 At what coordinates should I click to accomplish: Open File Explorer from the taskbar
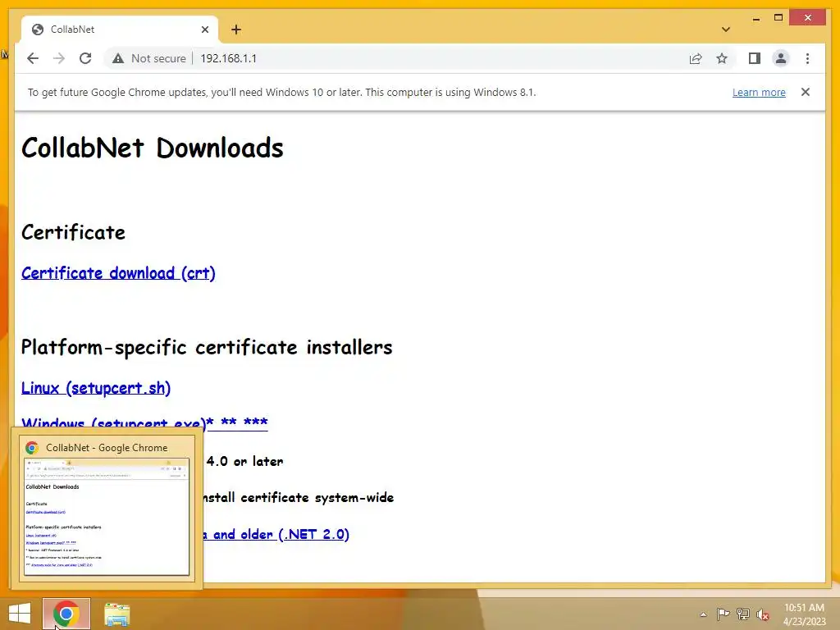pyautogui.click(x=116, y=614)
